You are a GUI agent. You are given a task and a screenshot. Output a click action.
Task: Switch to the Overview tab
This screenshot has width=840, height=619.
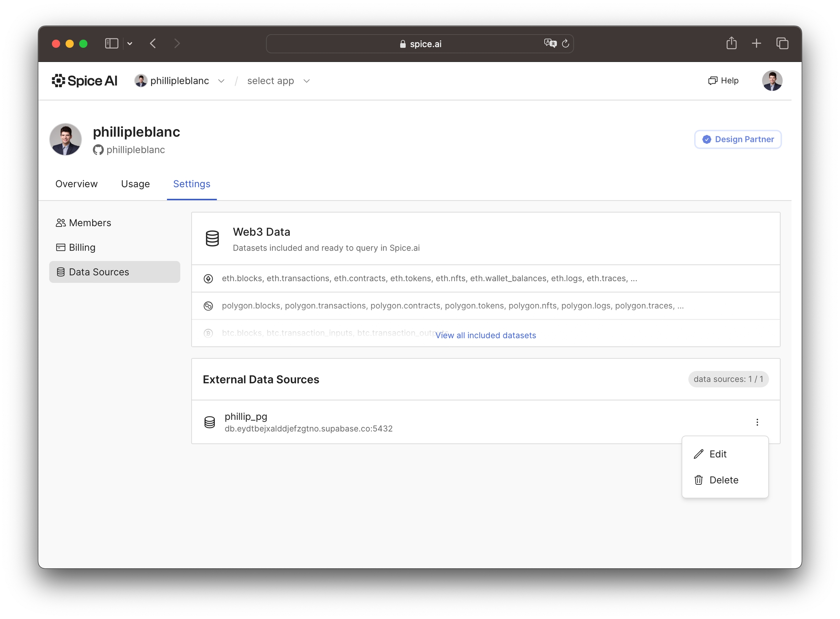pos(77,184)
